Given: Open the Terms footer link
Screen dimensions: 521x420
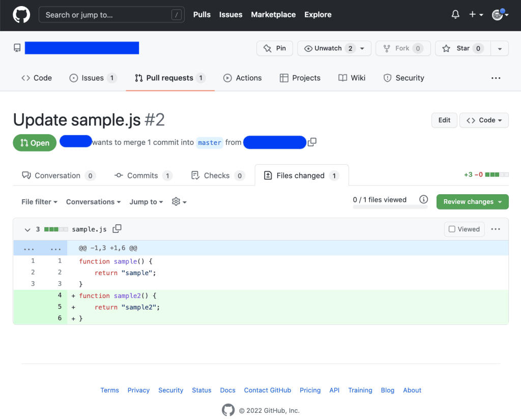Looking at the screenshot, I should [110, 390].
